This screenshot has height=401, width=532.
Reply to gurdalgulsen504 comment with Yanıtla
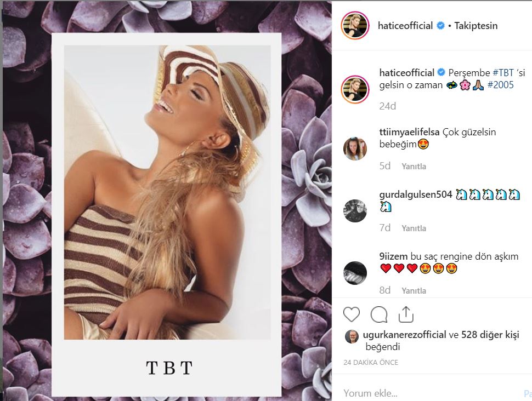pyautogui.click(x=414, y=228)
